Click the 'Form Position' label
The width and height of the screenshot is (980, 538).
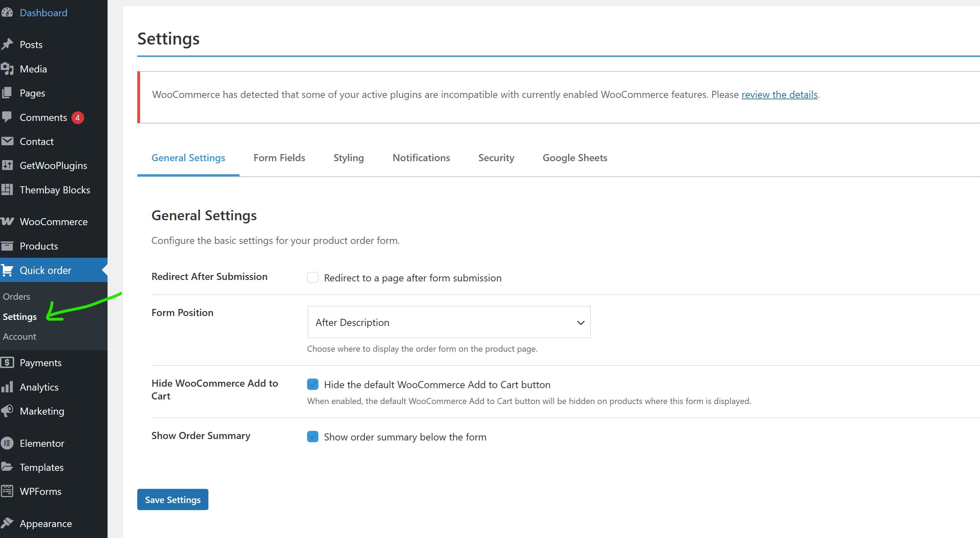(x=182, y=312)
